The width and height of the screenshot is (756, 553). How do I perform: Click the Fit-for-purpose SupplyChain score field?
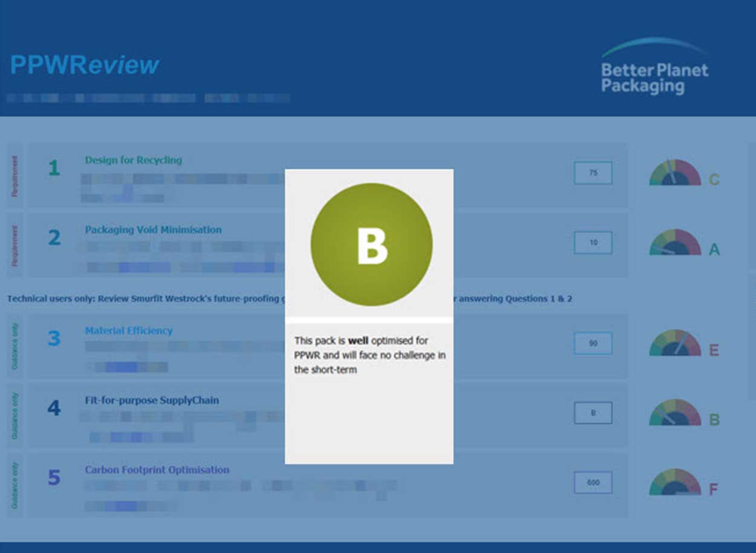[593, 413]
